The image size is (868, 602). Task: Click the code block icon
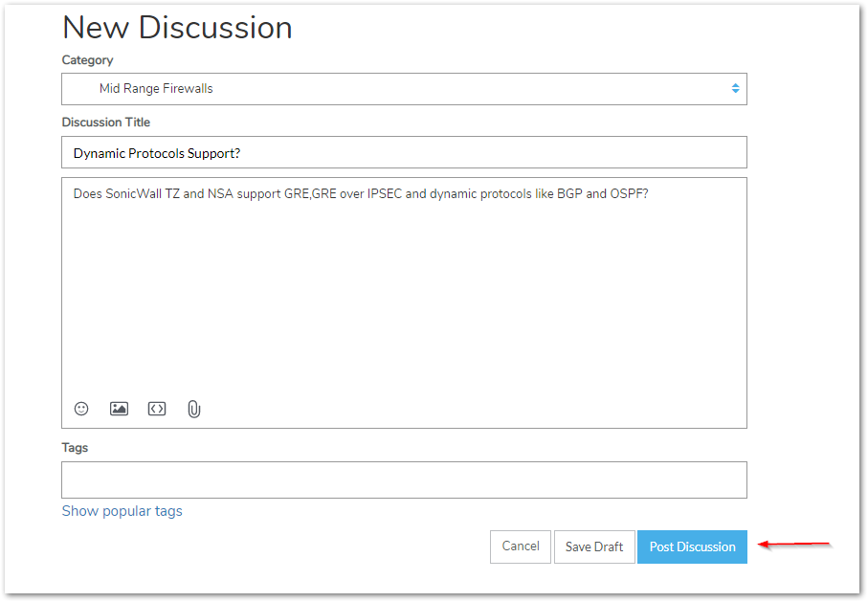[x=157, y=409]
